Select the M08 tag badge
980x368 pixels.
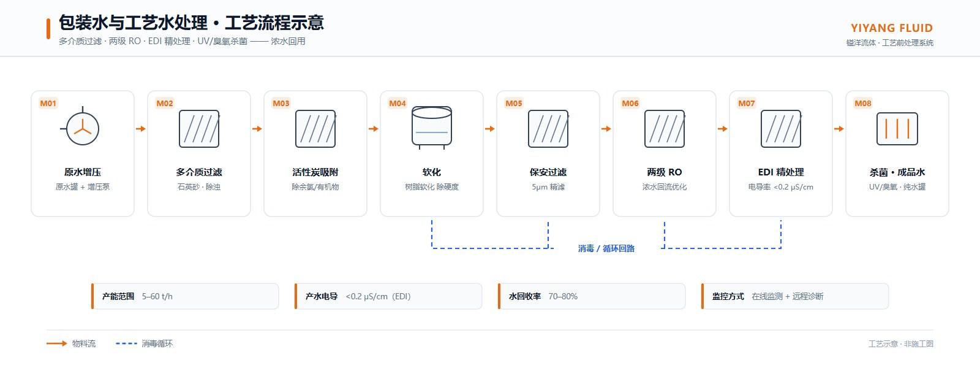pos(863,103)
